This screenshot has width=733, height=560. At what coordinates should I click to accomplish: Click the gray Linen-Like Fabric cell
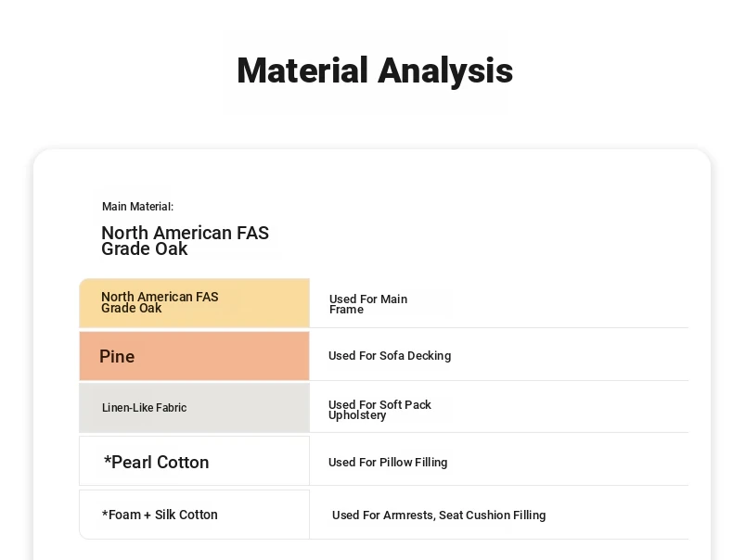point(195,407)
